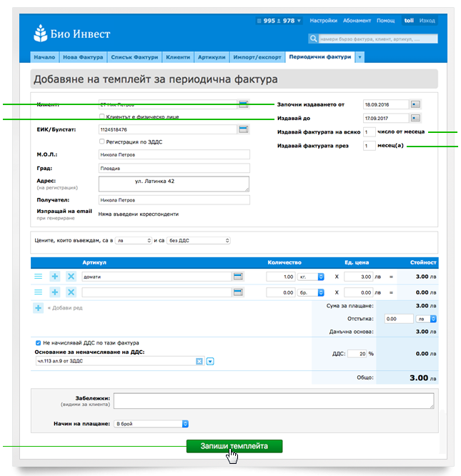Image resolution: width=461 pixels, height=476 pixels.
Task: Open calendar picker for 'Започни издаването от'
Action: pos(416,104)
